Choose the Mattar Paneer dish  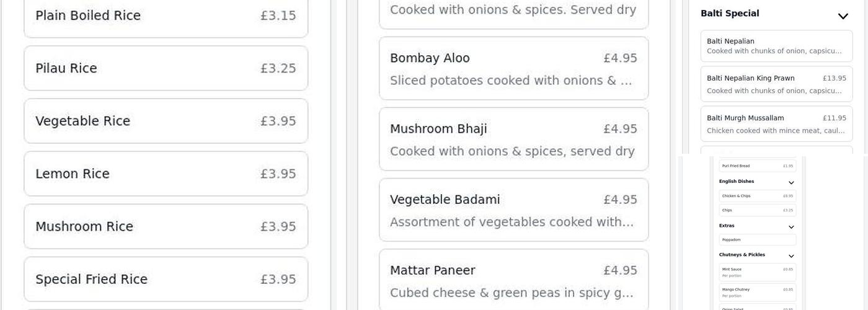[513, 280]
